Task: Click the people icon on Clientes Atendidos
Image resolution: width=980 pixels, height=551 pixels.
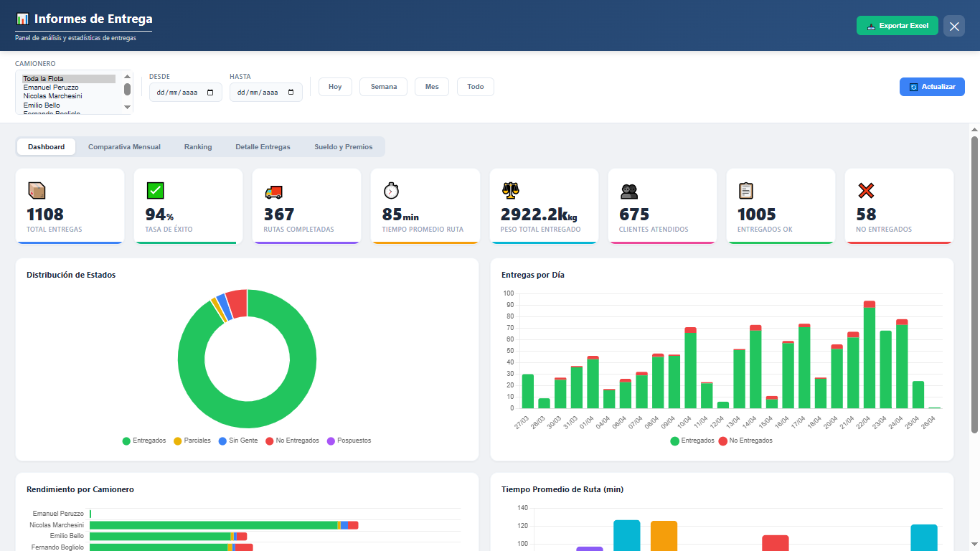Action: coord(628,192)
